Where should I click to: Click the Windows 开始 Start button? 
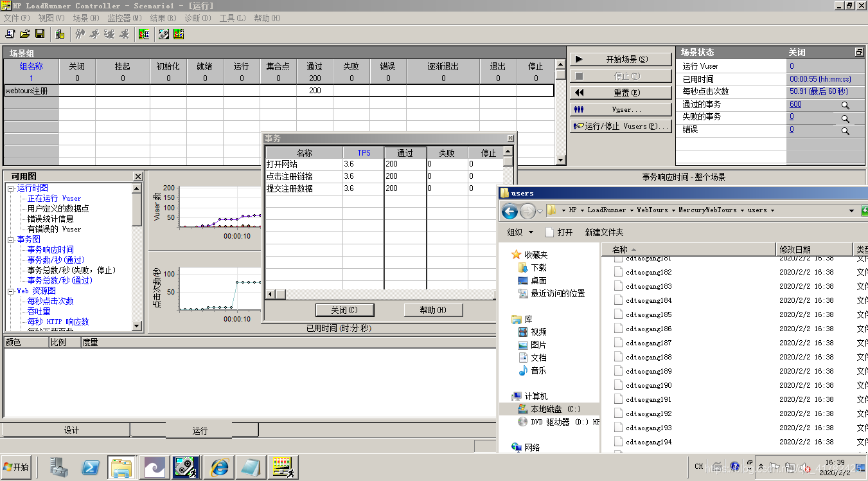16,467
